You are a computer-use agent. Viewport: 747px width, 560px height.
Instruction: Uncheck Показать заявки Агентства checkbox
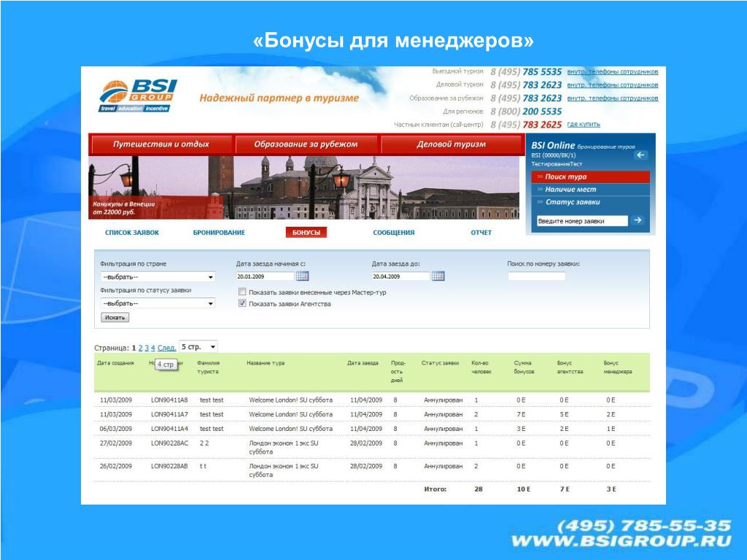pos(242,303)
